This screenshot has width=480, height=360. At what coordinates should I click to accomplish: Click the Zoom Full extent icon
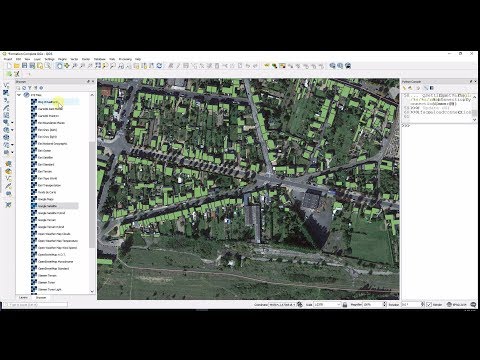[98, 66]
